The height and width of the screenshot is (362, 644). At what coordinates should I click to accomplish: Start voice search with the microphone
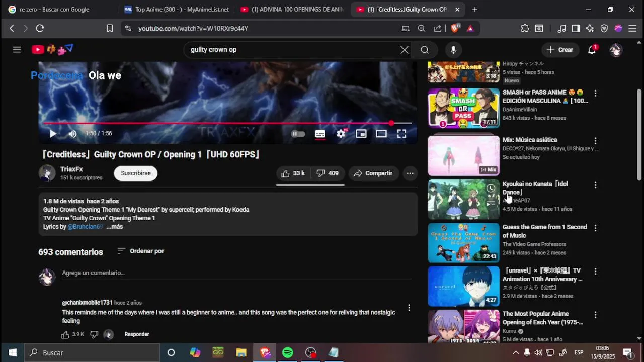453,50
